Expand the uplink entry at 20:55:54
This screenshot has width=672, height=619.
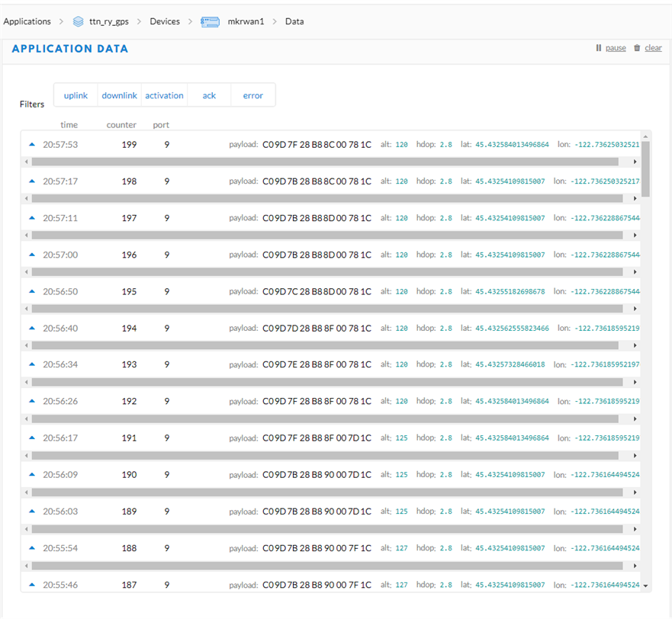pos(32,547)
